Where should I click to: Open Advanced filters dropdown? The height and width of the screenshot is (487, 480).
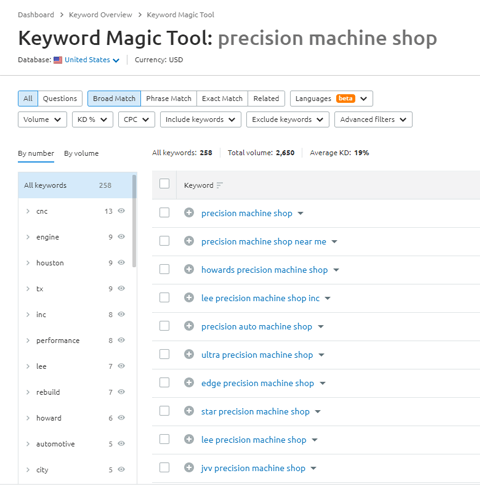coord(373,119)
